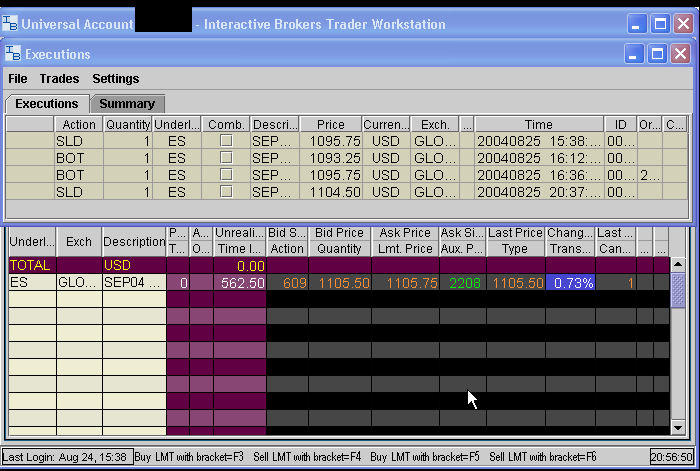Click Sell LMT with bracket=F6 hint

coord(543,457)
